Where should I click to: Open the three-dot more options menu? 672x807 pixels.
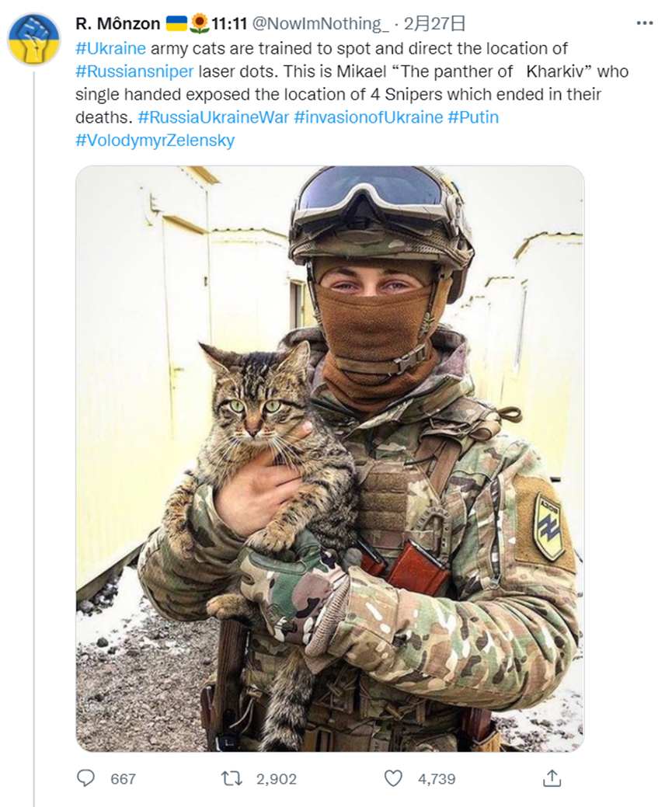click(x=645, y=23)
